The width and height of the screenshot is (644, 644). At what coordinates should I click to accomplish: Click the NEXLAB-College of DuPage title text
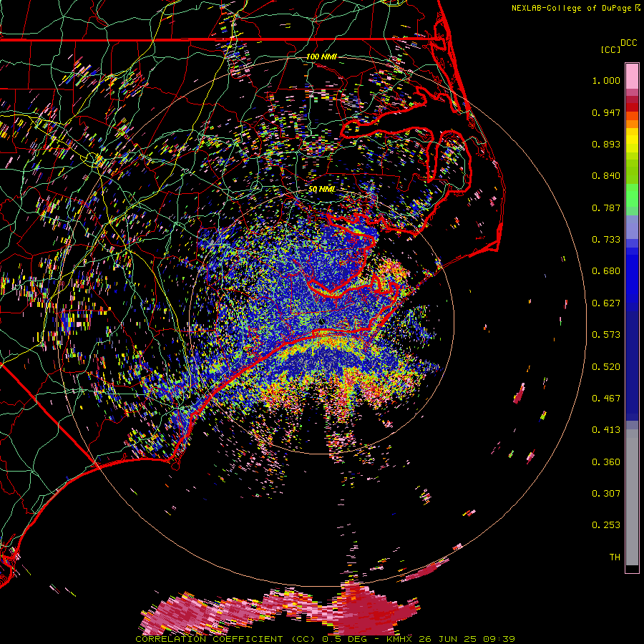point(571,8)
